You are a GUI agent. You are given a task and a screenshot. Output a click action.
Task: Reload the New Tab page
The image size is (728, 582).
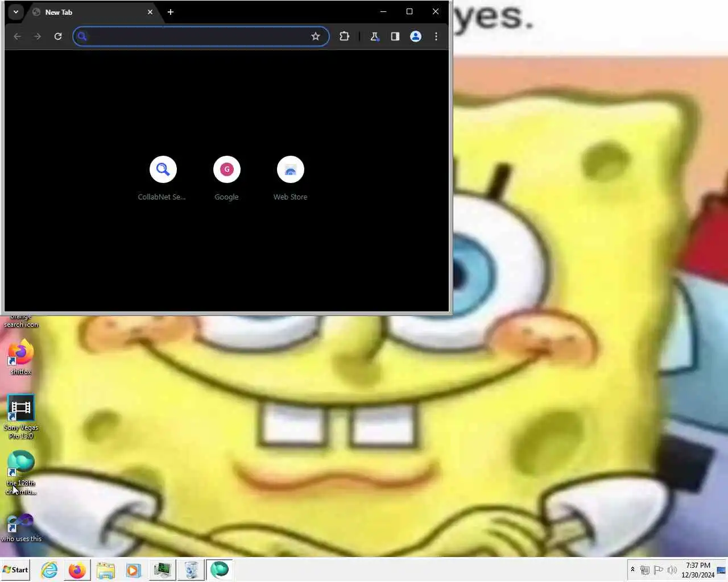pyautogui.click(x=58, y=36)
